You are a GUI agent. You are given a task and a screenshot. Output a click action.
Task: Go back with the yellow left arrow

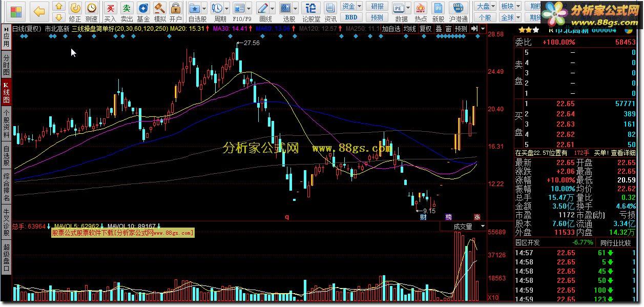(x=39, y=11)
